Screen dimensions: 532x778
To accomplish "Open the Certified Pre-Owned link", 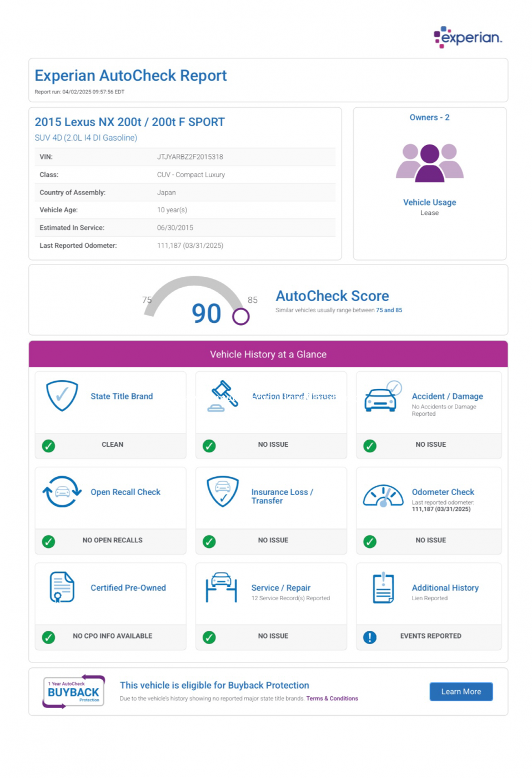I will 128,587.
